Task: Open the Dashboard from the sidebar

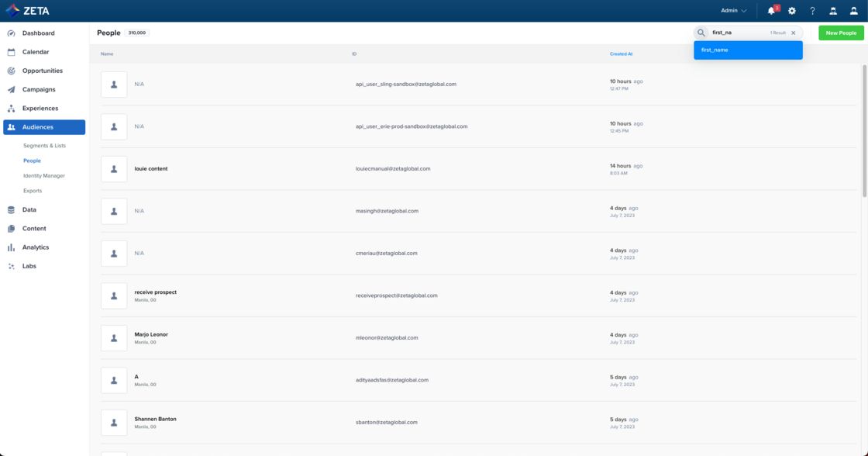Action: (x=38, y=33)
